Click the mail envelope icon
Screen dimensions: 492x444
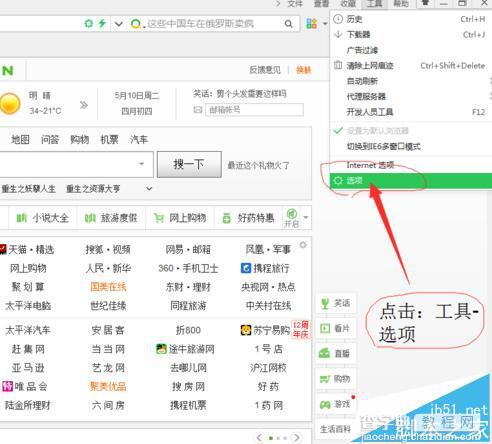pyautogui.click(x=198, y=109)
